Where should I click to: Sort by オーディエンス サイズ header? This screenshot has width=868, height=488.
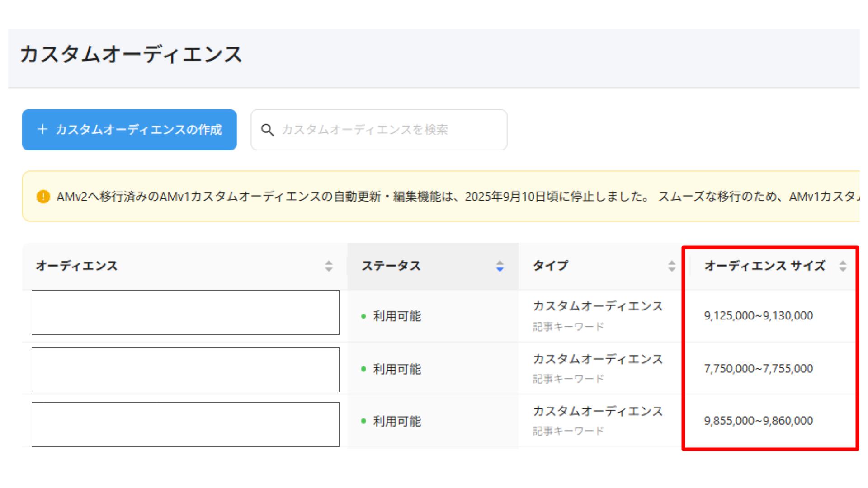pyautogui.click(x=764, y=266)
